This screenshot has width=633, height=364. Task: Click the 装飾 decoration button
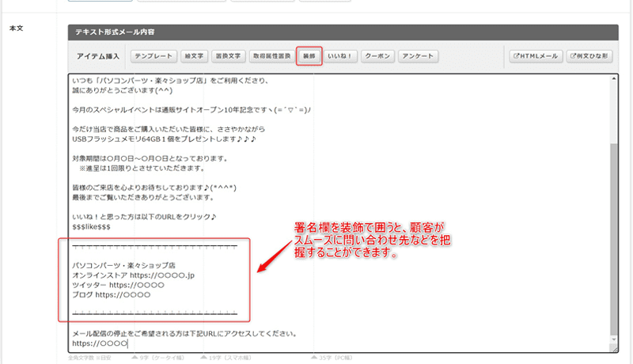[309, 56]
